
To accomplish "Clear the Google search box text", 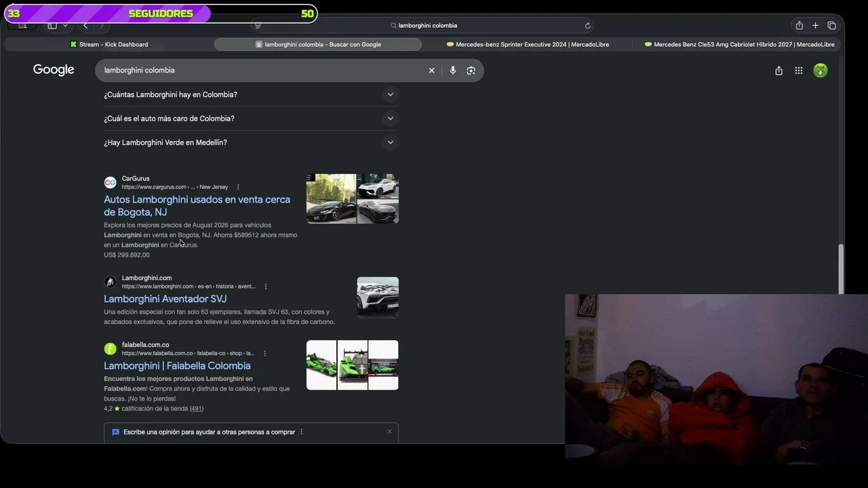I will tap(431, 70).
